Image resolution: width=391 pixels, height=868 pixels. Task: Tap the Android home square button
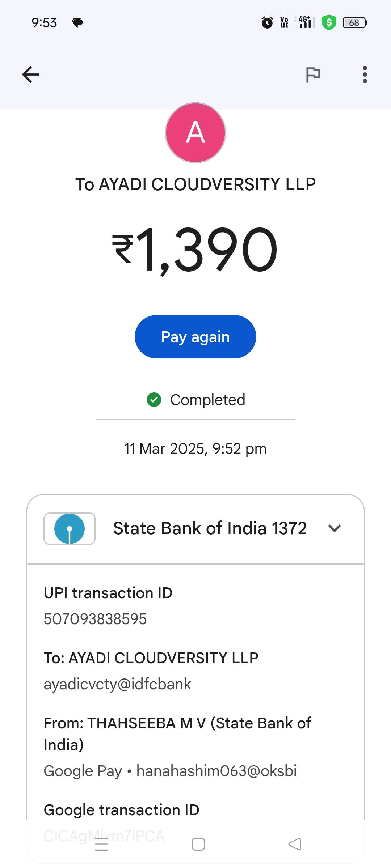[198, 844]
